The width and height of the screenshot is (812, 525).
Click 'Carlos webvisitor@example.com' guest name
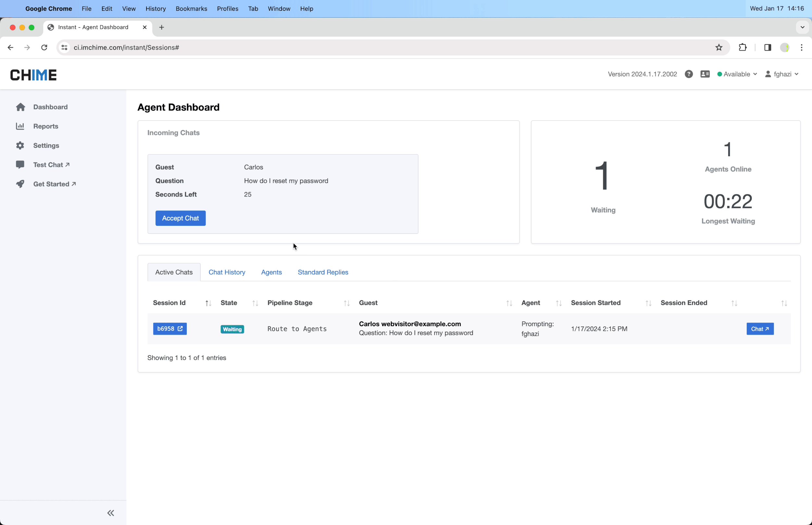[x=410, y=324]
